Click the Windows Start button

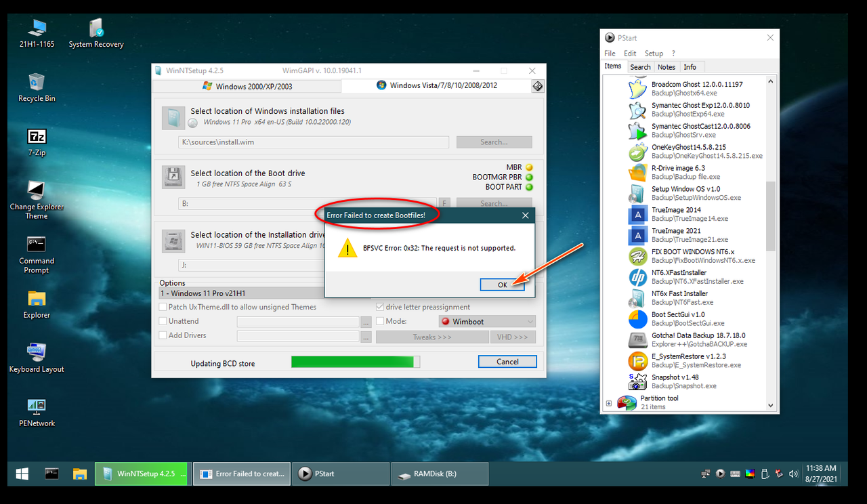click(22, 474)
